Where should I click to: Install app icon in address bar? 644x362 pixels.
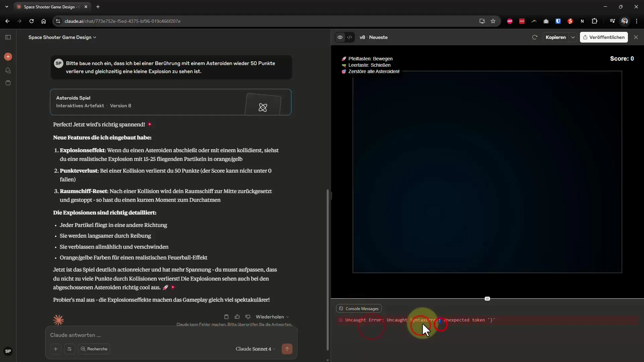click(x=482, y=21)
